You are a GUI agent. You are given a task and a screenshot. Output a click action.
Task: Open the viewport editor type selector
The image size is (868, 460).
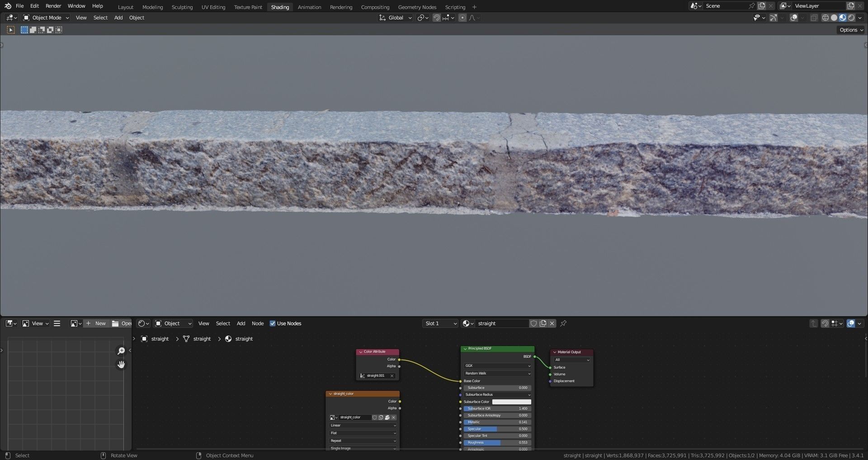pyautogui.click(x=11, y=18)
